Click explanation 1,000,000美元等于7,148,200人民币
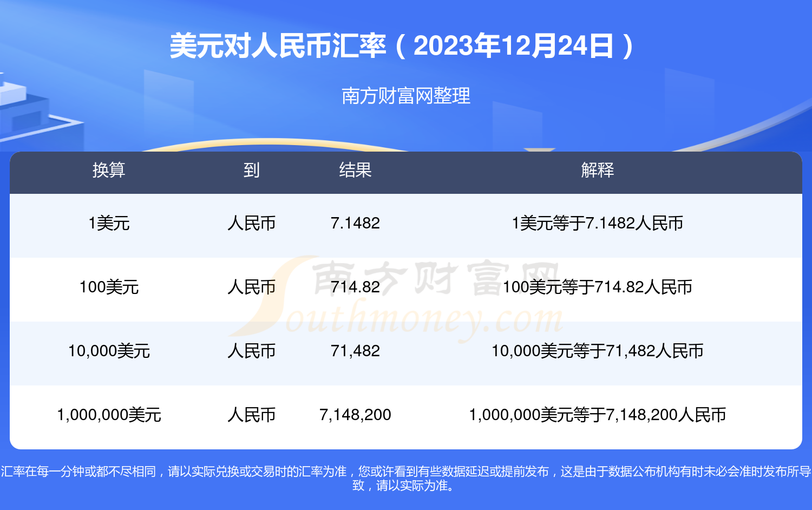The width and height of the screenshot is (812, 510). click(x=598, y=415)
